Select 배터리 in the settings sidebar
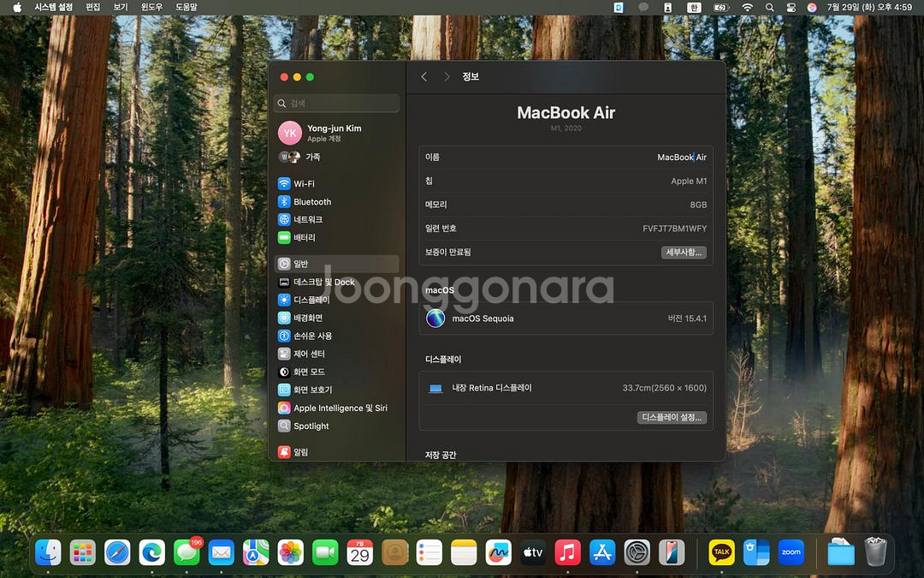The height and width of the screenshot is (578, 924). click(336, 238)
